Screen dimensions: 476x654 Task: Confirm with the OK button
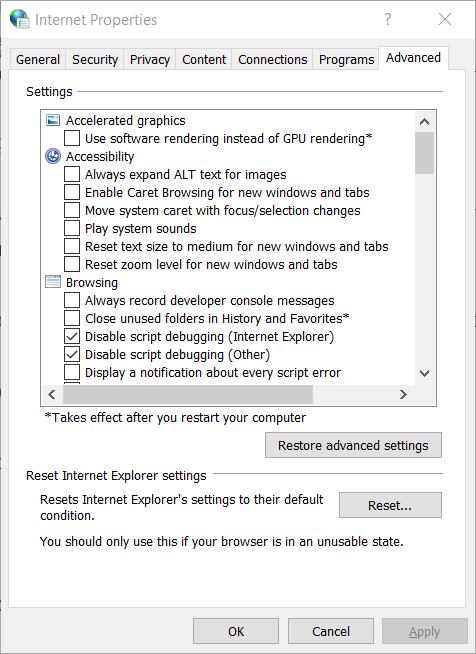[236, 631]
